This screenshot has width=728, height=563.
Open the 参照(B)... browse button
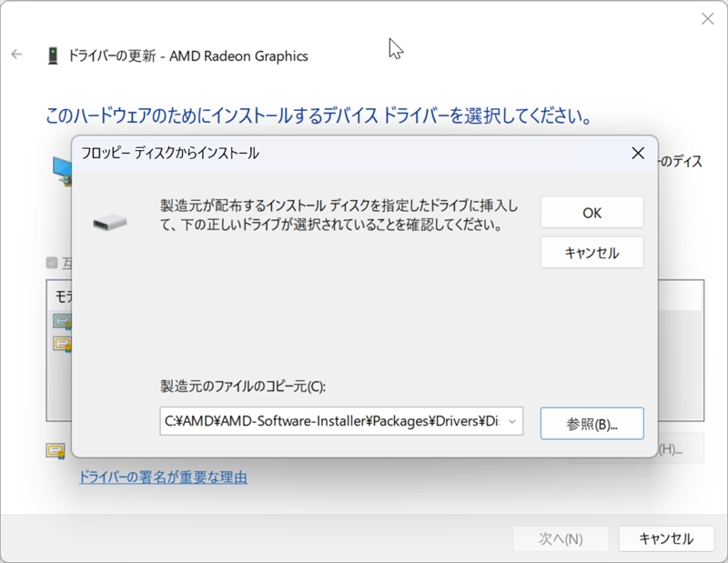coord(592,424)
